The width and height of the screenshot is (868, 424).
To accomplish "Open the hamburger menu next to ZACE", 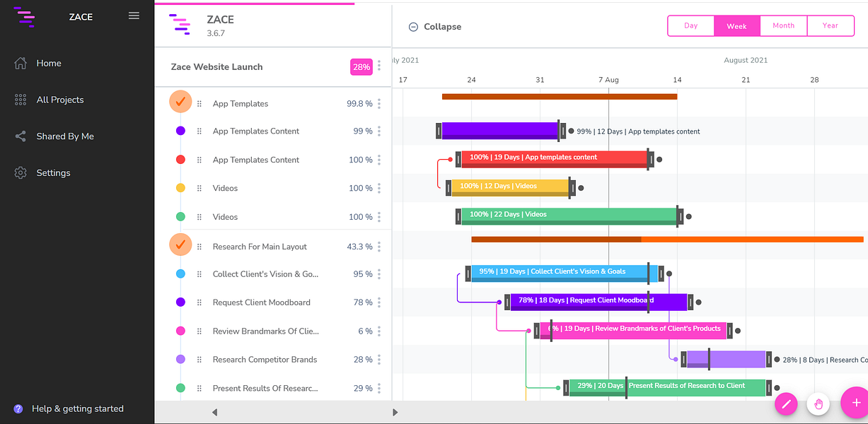I will [134, 16].
